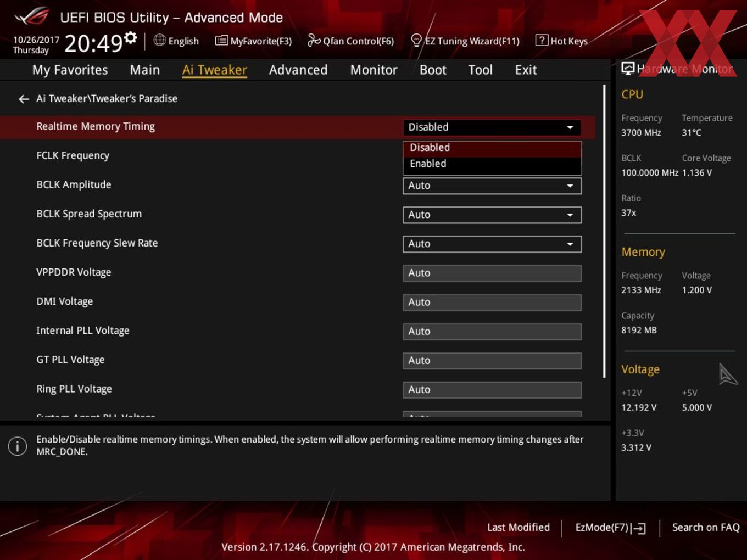This screenshot has width=747, height=560.
Task: Click the memory frequency 2133 MHz
Action: tap(641, 290)
